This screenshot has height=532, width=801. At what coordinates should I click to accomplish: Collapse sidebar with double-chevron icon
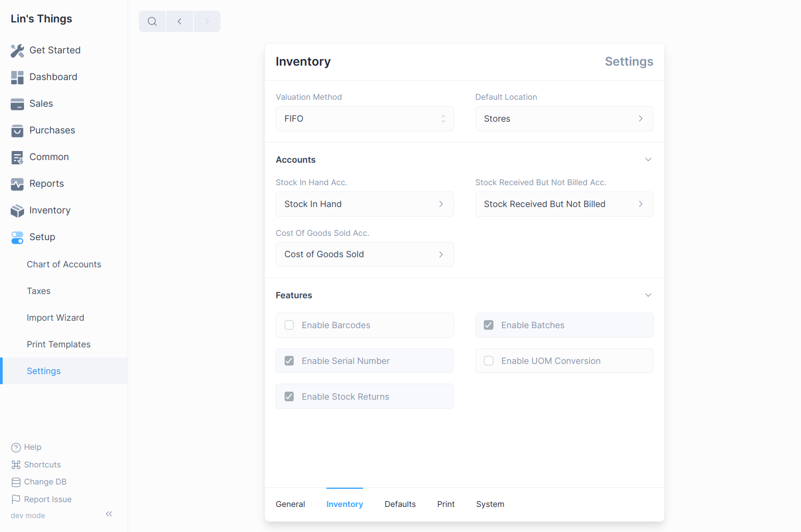point(109,514)
